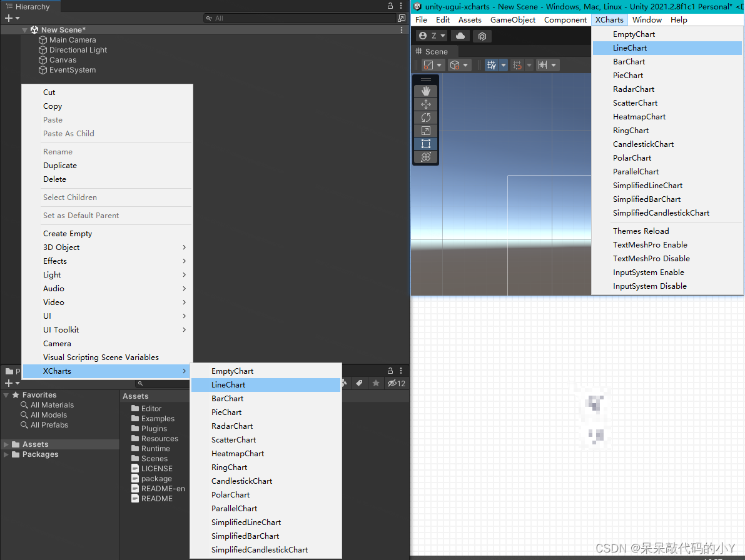Open the XCharts menu in menu bar
The height and width of the screenshot is (560, 745).
click(609, 20)
